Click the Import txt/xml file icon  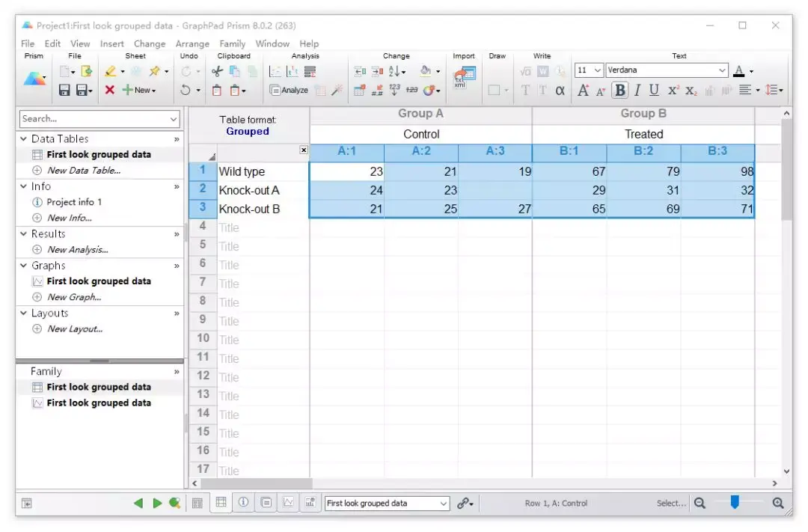[x=465, y=77]
